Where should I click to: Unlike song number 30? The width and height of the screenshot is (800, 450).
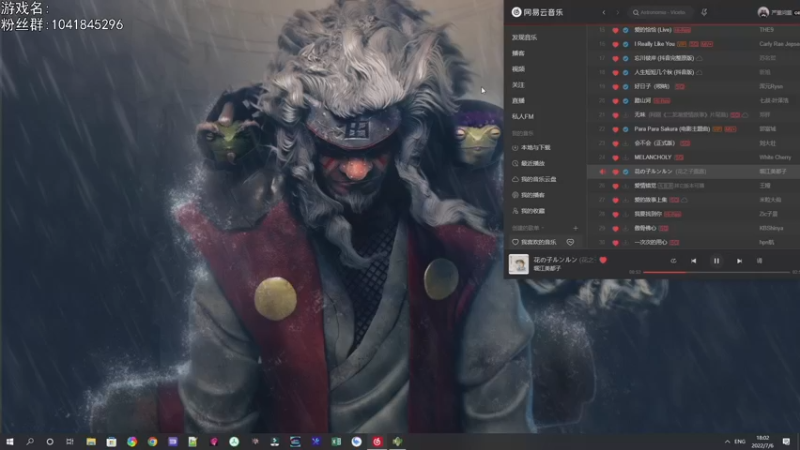click(x=615, y=242)
